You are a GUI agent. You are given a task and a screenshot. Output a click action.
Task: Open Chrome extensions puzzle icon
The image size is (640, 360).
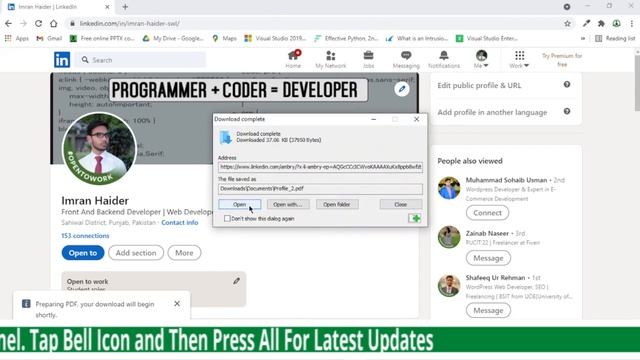click(x=601, y=24)
